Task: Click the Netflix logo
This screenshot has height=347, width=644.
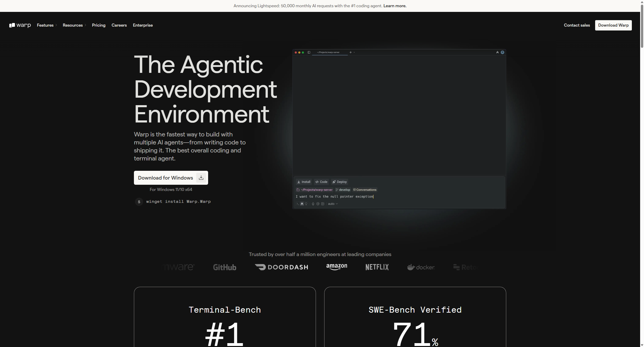Action: pos(377,267)
